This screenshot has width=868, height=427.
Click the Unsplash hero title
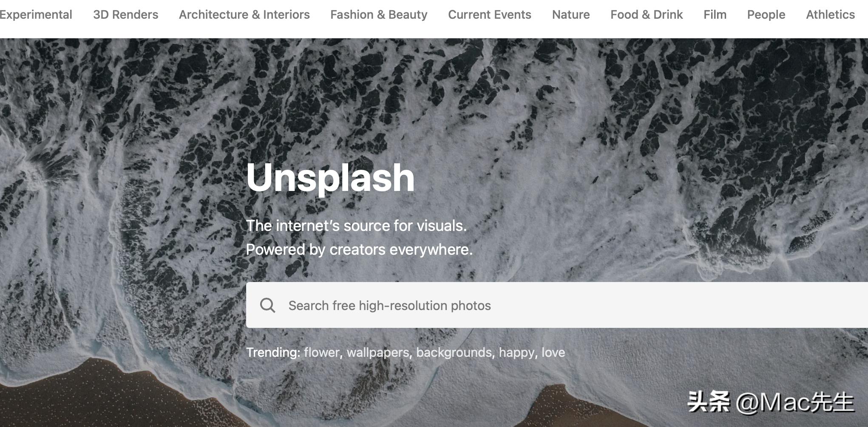click(x=330, y=178)
